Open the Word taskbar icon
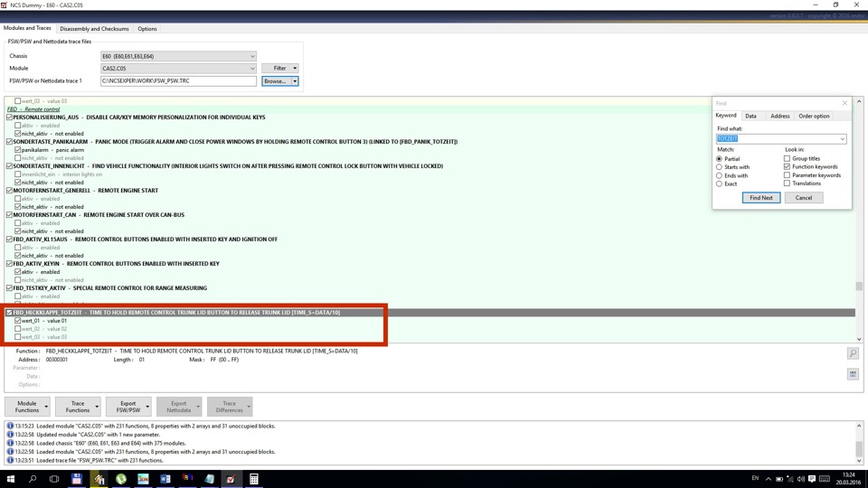The width and height of the screenshot is (868, 488). [165, 479]
